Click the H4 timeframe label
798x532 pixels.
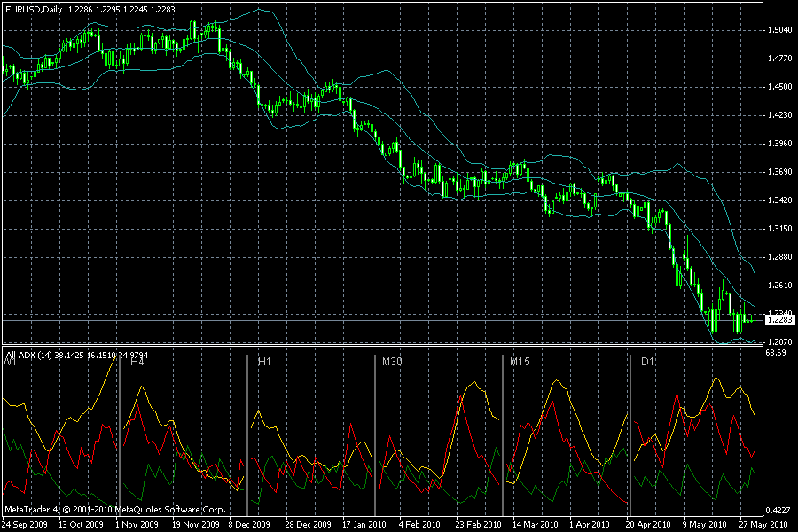pyautogui.click(x=137, y=362)
